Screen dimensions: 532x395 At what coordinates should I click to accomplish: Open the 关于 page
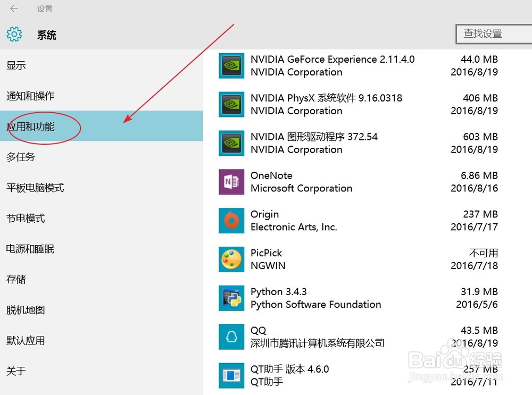click(16, 371)
